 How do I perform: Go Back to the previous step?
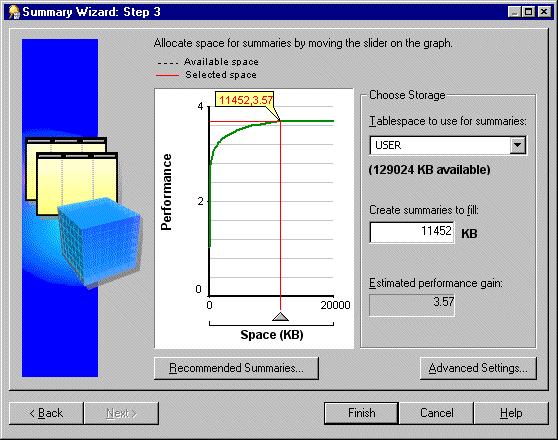click(x=46, y=413)
